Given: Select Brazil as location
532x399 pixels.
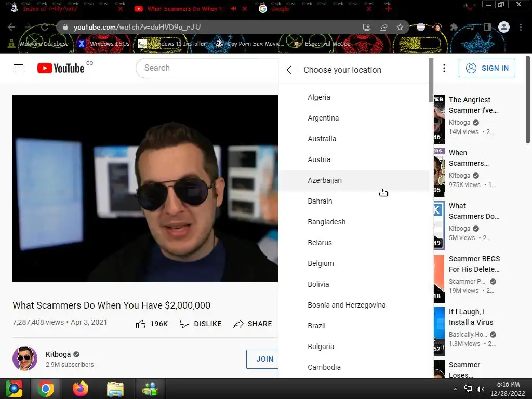Looking at the screenshot, I should click(x=353, y=326).
